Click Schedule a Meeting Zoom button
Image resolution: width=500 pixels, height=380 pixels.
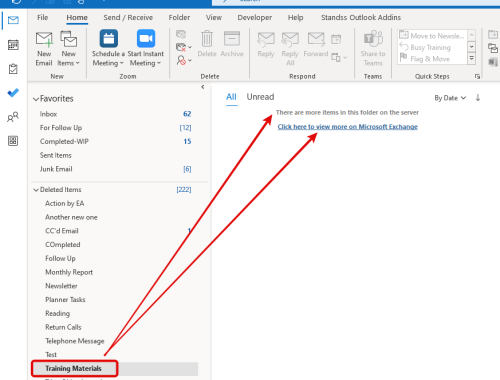(108, 49)
